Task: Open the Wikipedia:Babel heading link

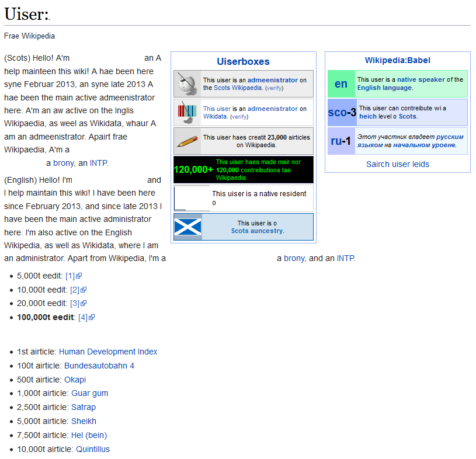Action: 397,60
